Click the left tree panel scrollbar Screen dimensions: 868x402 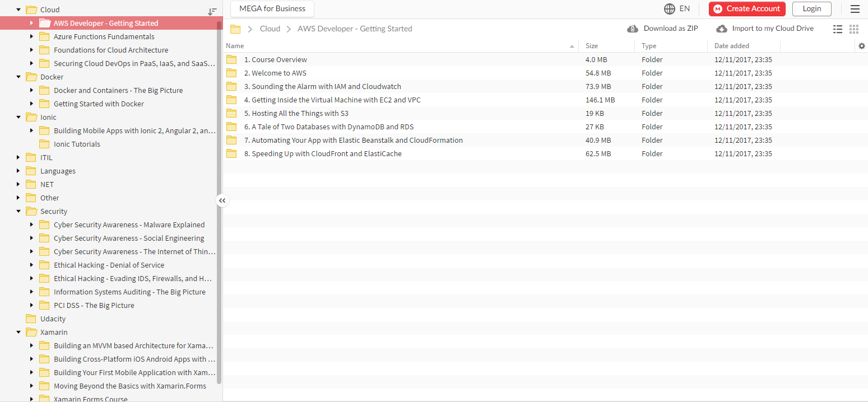pos(219,203)
